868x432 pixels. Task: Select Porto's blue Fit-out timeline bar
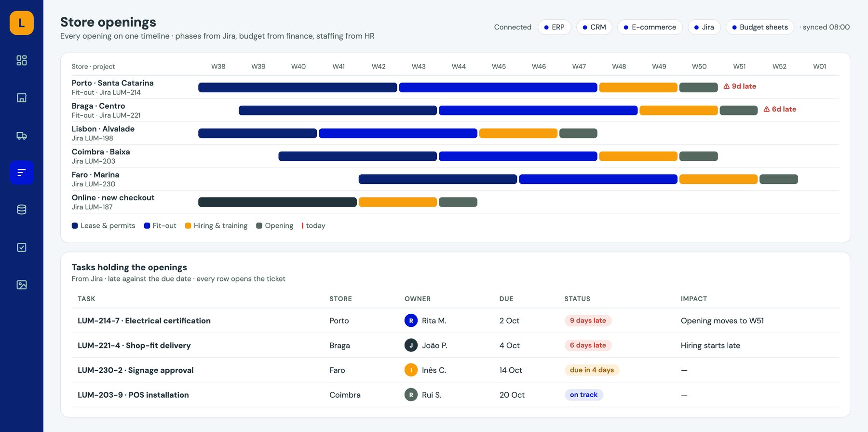pos(498,87)
